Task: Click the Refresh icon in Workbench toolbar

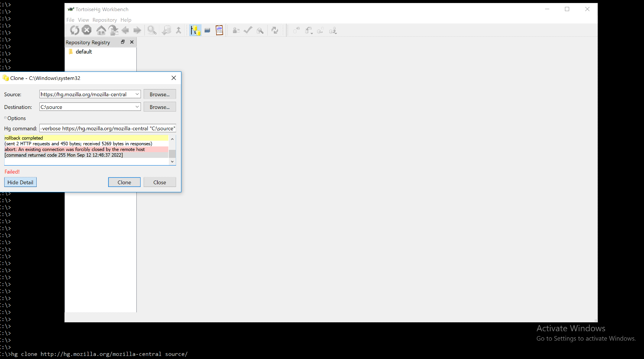Action: (x=74, y=30)
